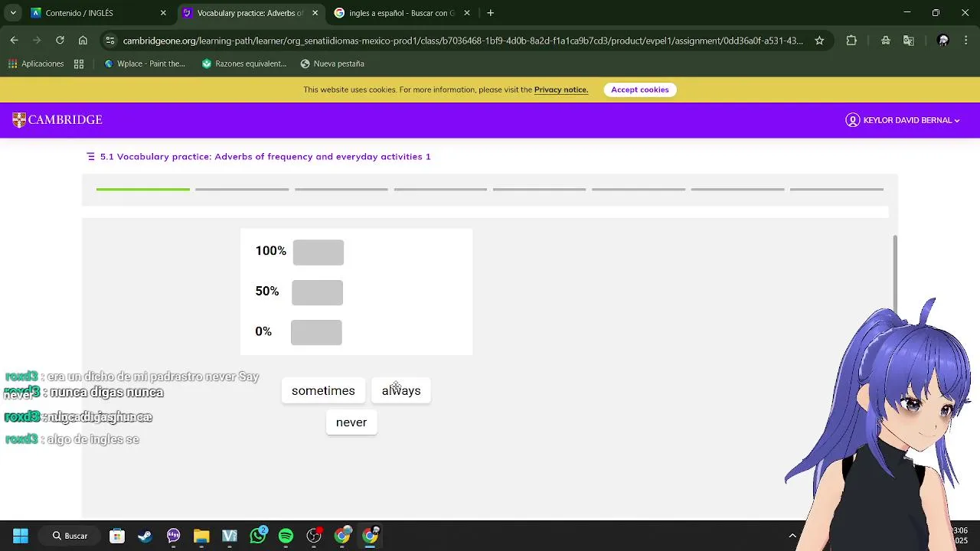Click the empty slot beside 0%

click(316, 332)
